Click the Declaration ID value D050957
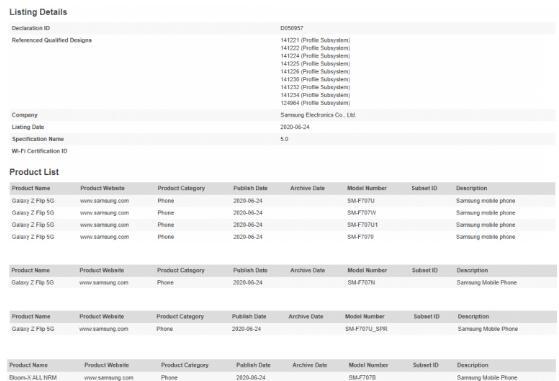Viewport: 559px width, 381px height. tap(292, 28)
